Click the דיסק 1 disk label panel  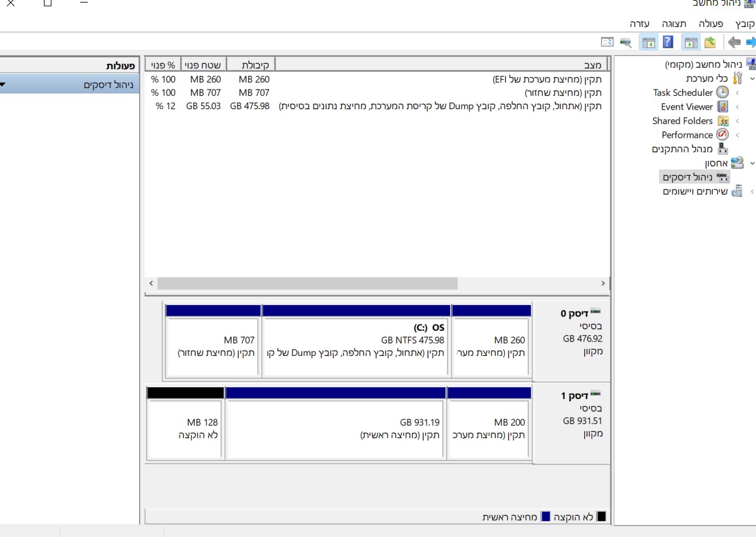pos(571,423)
